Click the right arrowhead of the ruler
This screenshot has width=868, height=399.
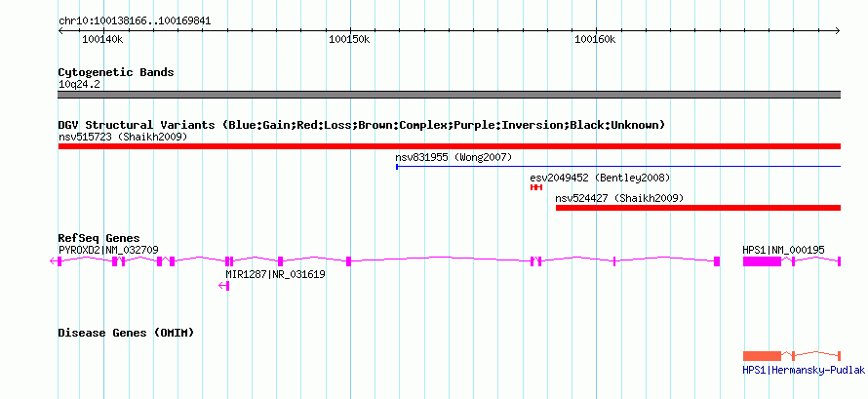coord(838,31)
